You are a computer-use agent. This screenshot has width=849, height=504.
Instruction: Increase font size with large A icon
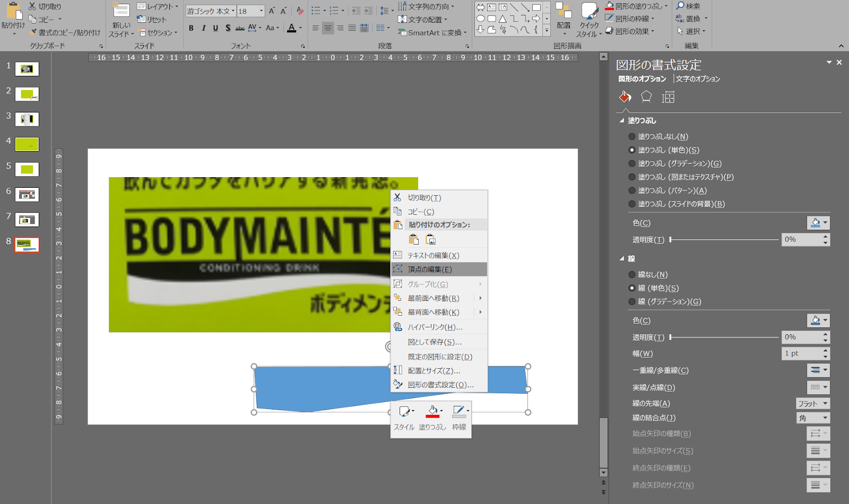tap(272, 11)
